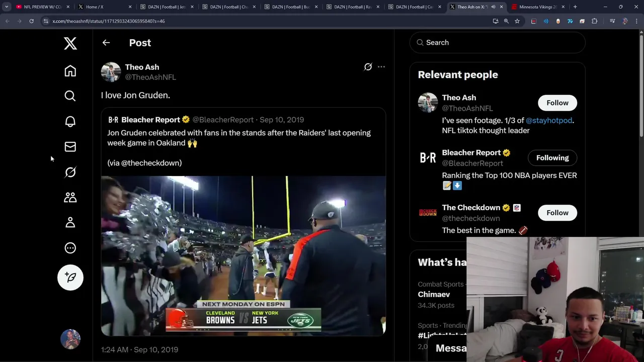Click the page vertical scrollbar
The image size is (644, 362).
641,85
